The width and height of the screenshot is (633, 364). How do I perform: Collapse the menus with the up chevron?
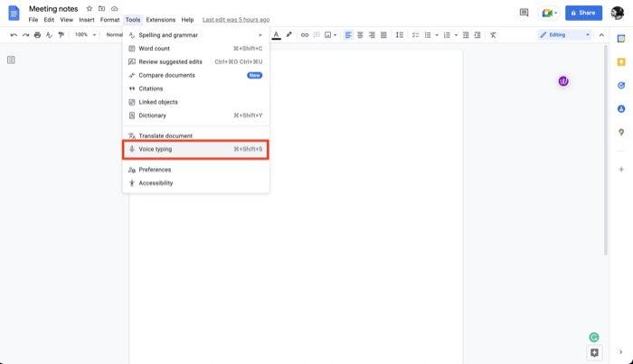[x=601, y=35]
